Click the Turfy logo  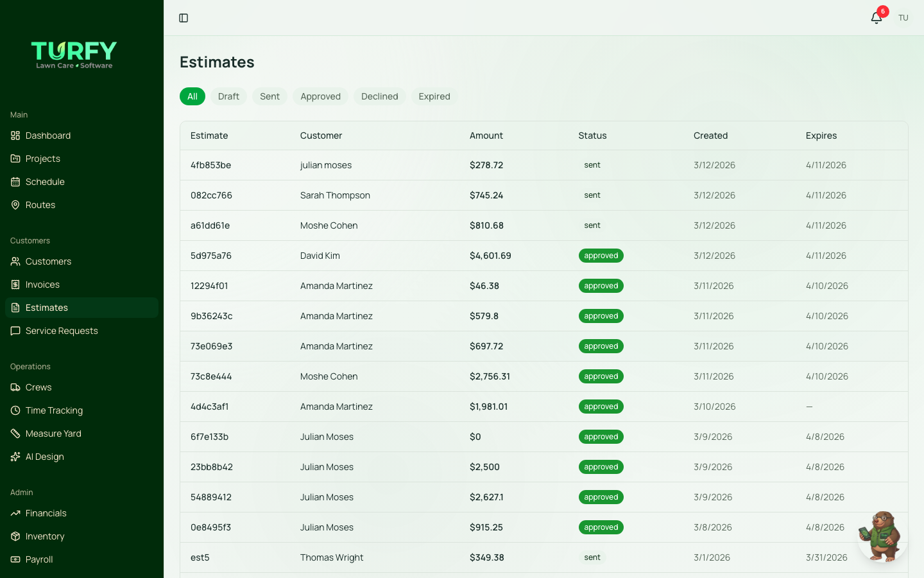click(x=74, y=55)
